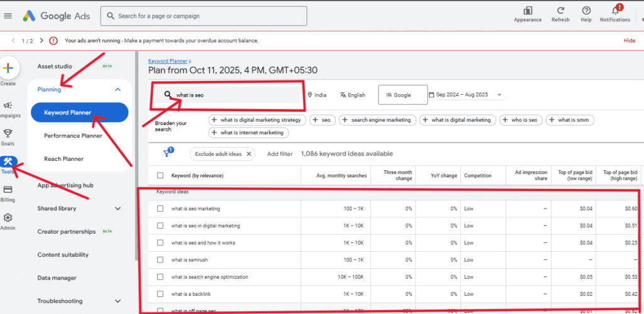The width and height of the screenshot is (644, 314).
Task: Check 'what is a backlink' row
Action: pos(160,294)
